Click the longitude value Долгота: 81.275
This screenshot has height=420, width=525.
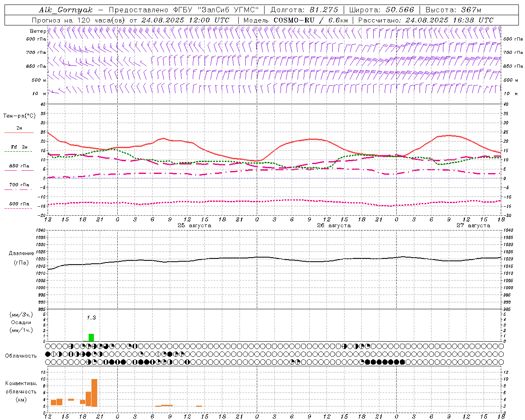pyautogui.click(x=304, y=10)
